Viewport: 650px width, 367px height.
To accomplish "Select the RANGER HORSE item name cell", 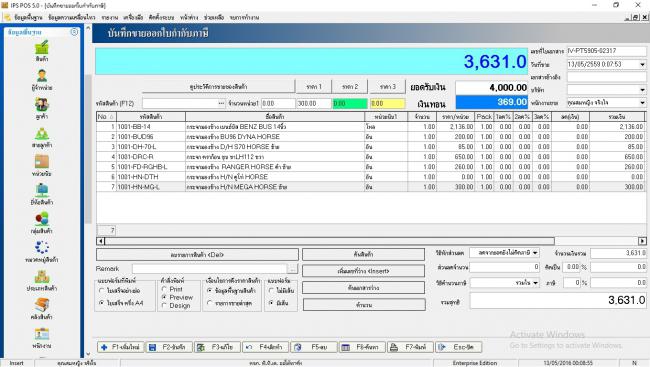I will point(275,167).
